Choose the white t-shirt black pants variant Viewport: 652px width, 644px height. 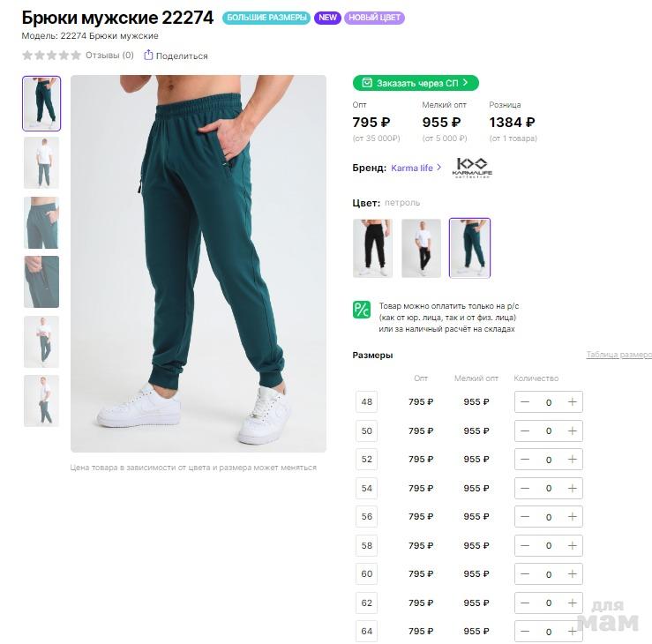421,248
